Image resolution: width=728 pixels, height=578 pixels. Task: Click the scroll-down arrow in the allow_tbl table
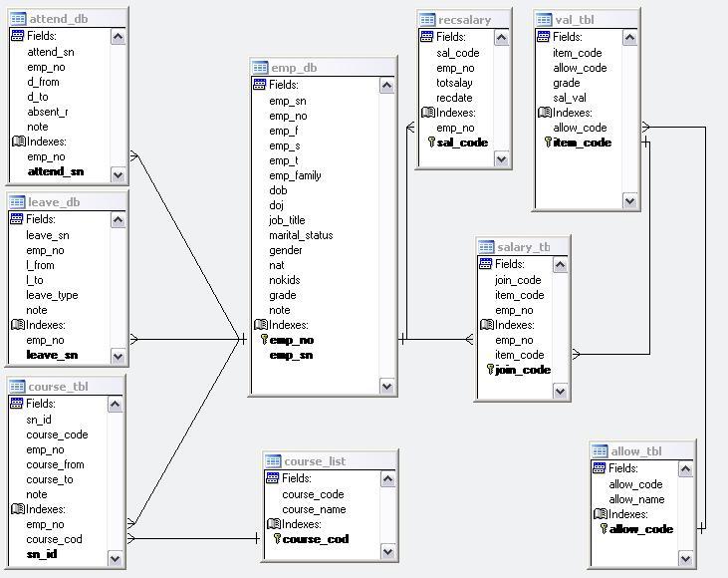(686, 558)
